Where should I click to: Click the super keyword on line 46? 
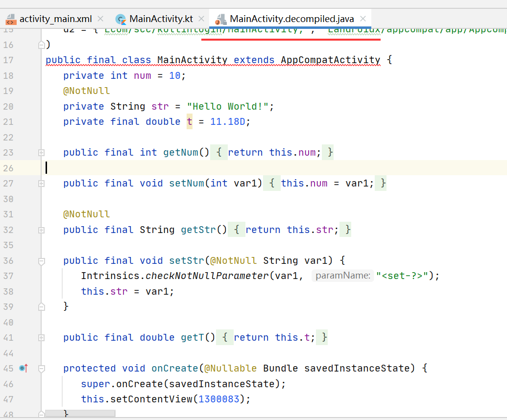click(96, 383)
